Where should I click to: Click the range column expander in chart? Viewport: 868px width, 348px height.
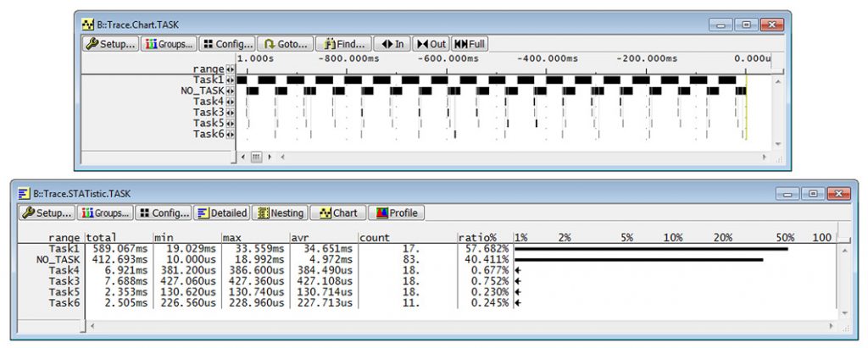click(x=230, y=69)
